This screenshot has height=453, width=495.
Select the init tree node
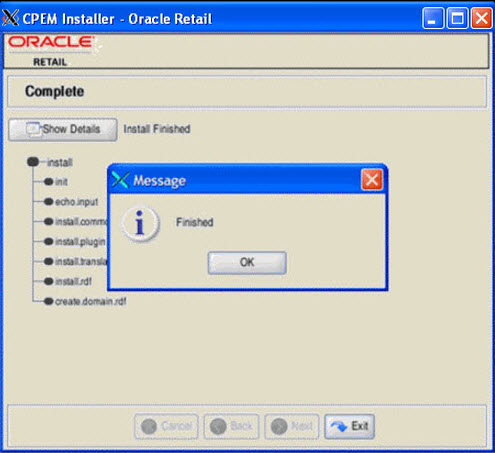[61, 182]
